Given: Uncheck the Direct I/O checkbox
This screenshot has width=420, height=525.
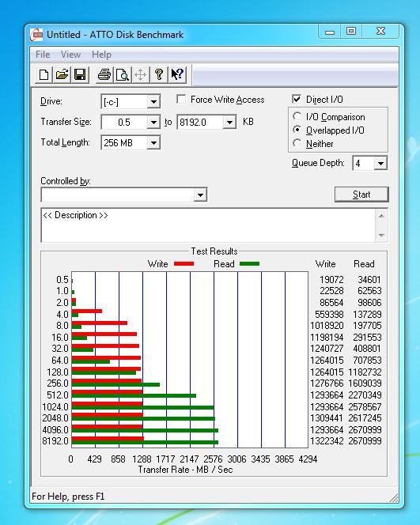Looking at the screenshot, I should tap(297, 99).
